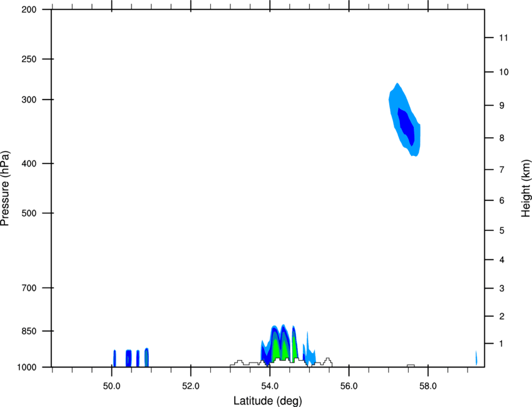
Task: Click the 50.0 latitude tick label
Action: pyautogui.click(x=111, y=386)
